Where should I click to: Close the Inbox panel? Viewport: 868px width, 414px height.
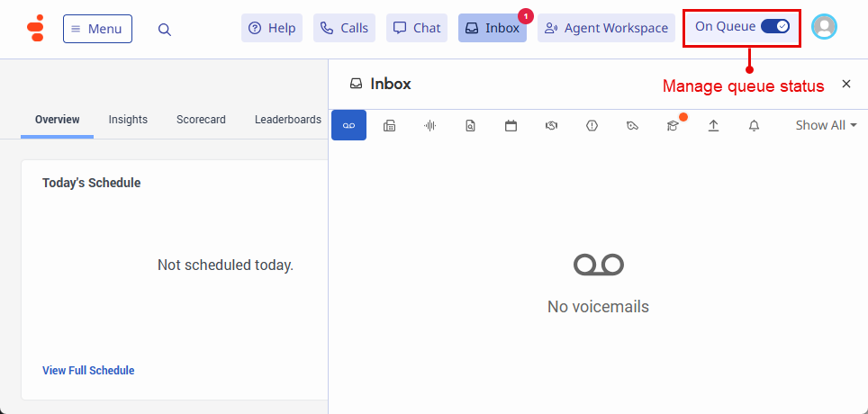click(x=845, y=84)
